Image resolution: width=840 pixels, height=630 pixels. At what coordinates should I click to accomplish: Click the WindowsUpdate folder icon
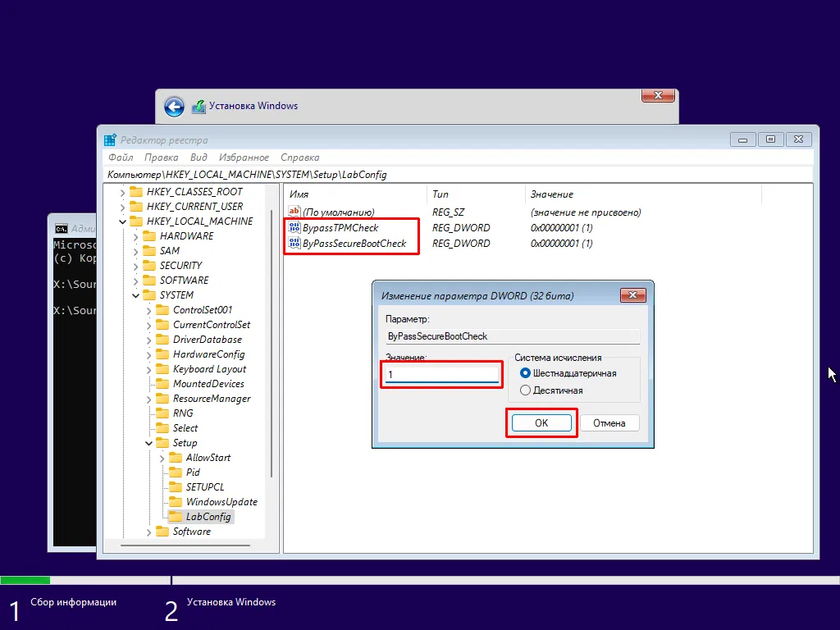coord(176,502)
